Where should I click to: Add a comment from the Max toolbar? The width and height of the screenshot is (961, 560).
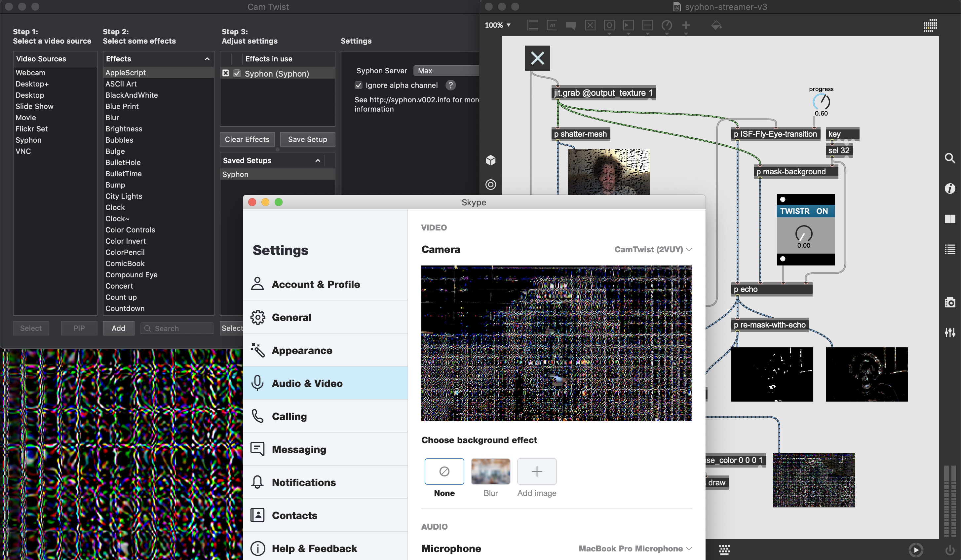(x=571, y=25)
